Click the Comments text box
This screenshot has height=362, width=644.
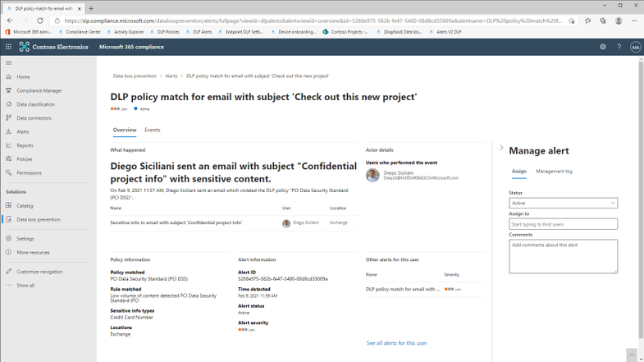pos(563,256)
